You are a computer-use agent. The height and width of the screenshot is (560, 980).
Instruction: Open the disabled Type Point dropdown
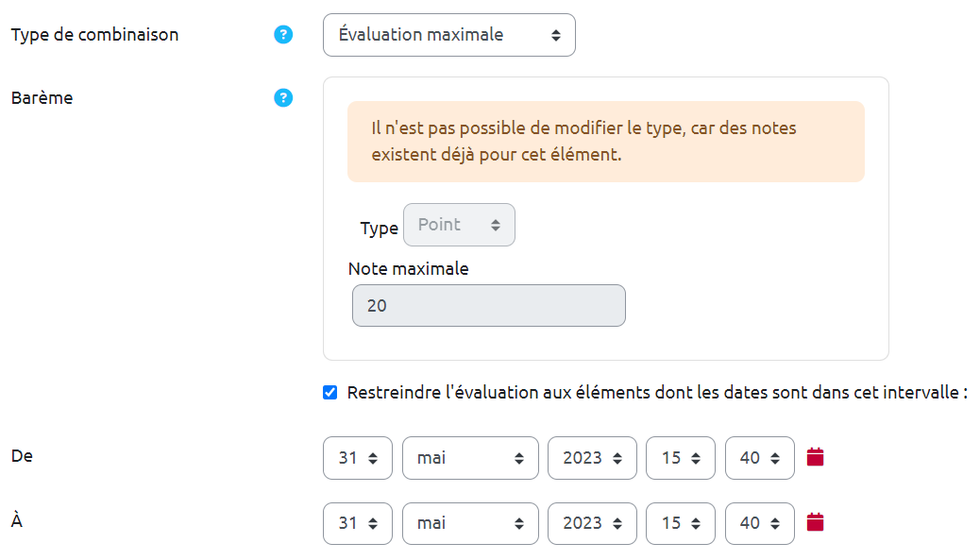click(459, 225)
